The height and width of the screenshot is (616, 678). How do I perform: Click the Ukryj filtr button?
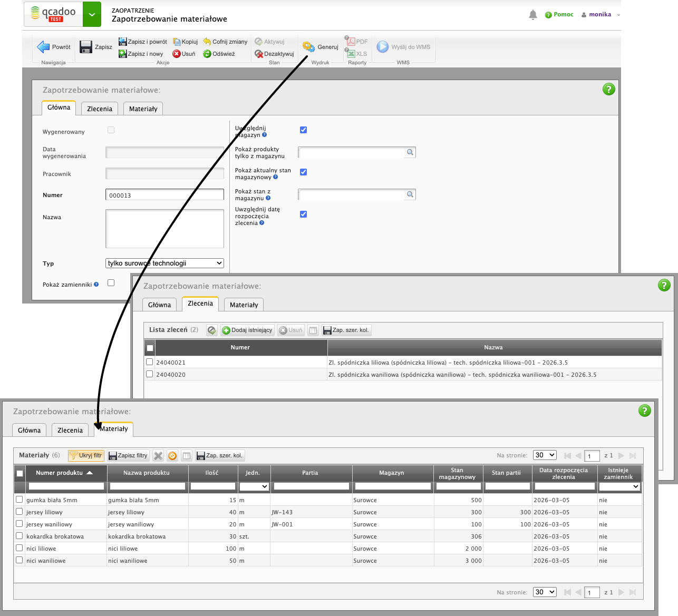pyautogui.click(x=86, y=456)
